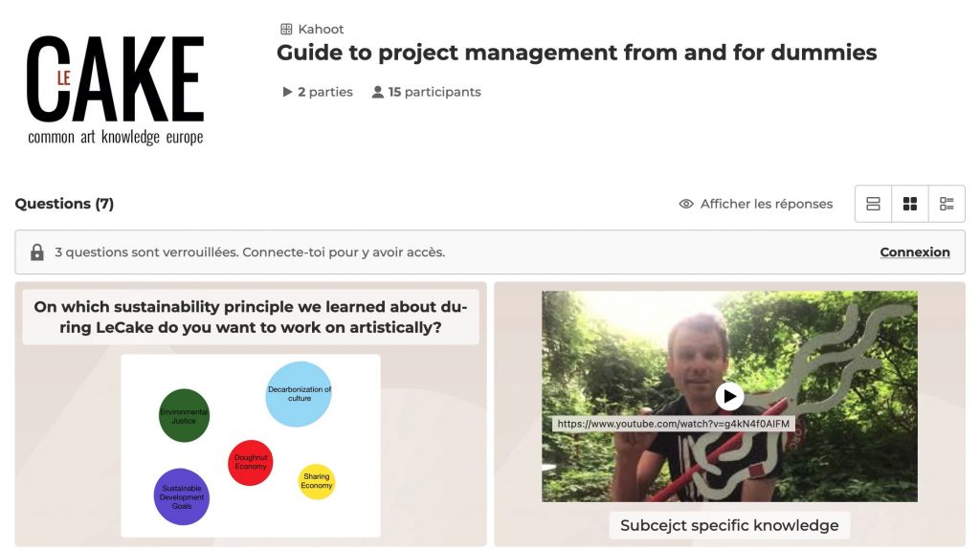Click the title 'Guide to project management from and for dummies'
The width and height of the screenshot is (980, 549).
576,53
